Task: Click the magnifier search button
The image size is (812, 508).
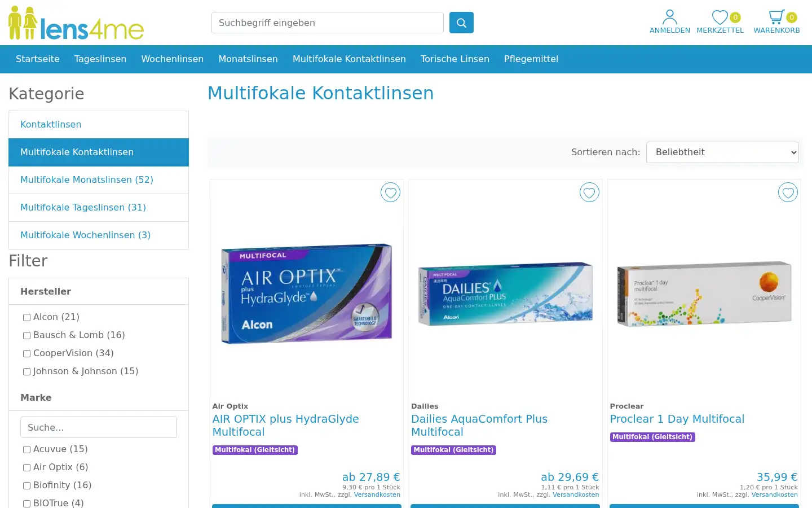Action: (x=461, y=23)
